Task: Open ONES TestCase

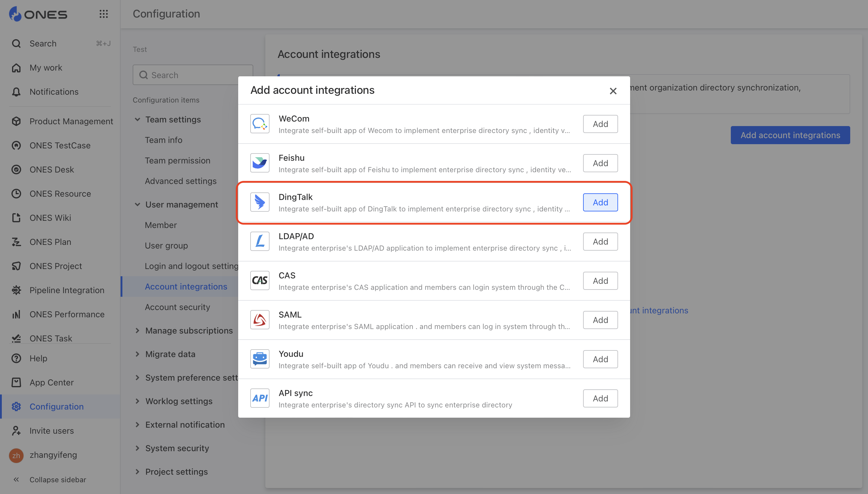Action: [x=60, y=145]
